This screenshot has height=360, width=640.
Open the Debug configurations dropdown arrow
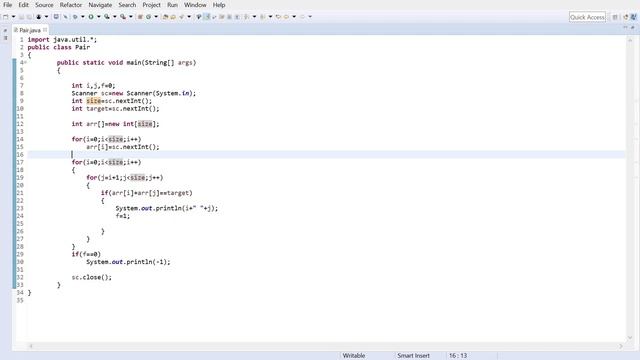point(83,17)
